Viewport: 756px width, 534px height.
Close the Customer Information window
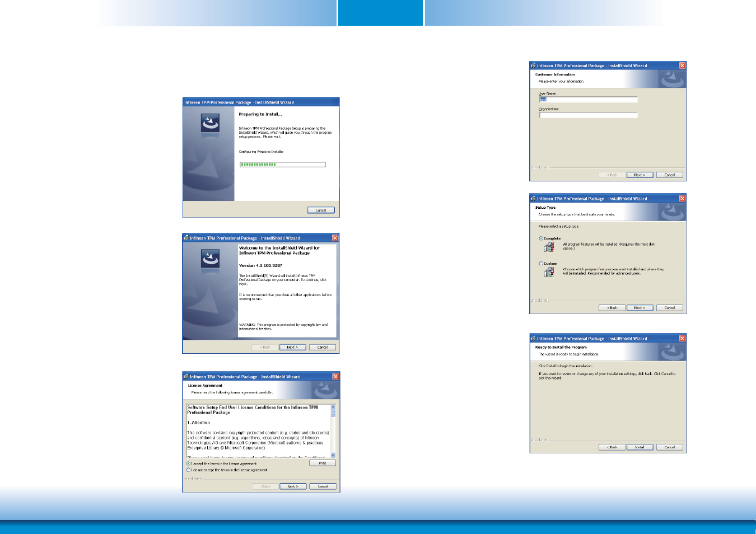click(x=683, y=65)
